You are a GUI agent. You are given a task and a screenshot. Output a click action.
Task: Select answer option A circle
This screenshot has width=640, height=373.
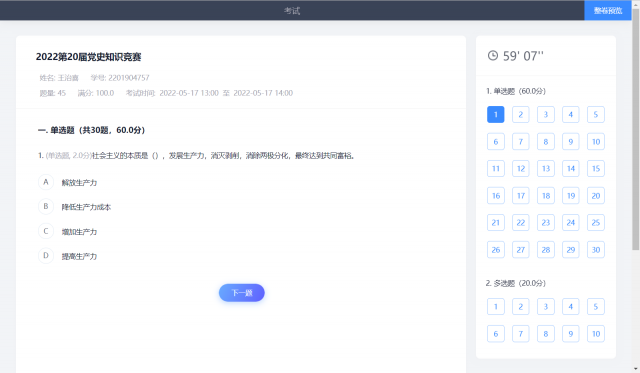coord(46,182)
